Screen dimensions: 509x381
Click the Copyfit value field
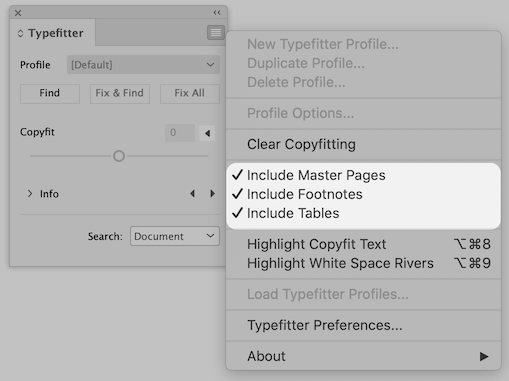click(x=180, y=133)
